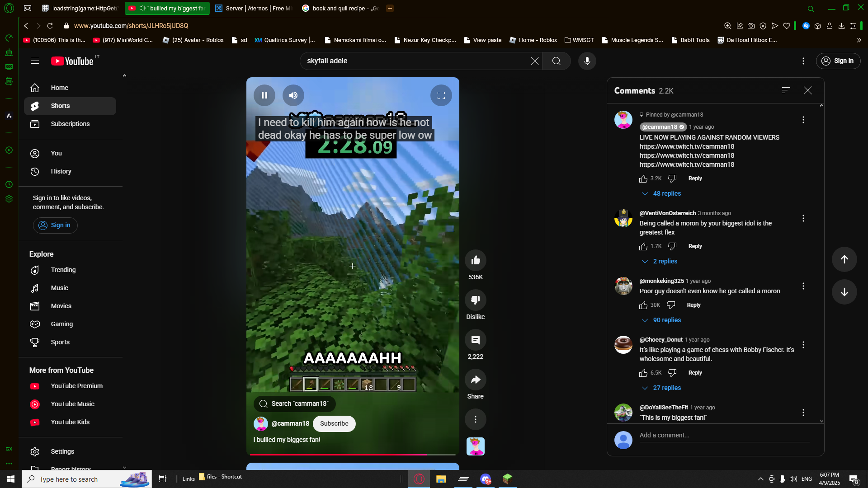Open YouTube Settings in sidebar
Image resolution: width=868 pixels, height=488 pixels.
pyautogui.click(x=70, y=451)
